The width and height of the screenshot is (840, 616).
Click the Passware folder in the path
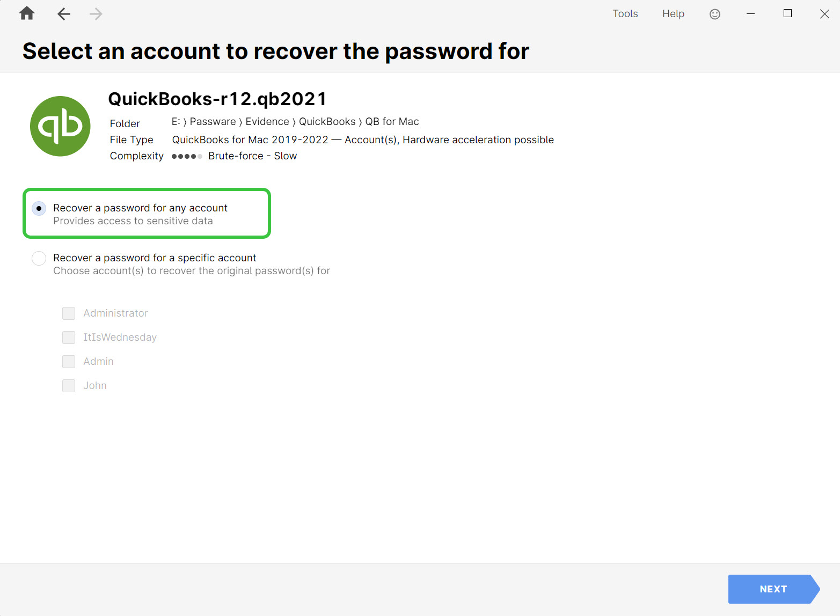coord(213,121)
